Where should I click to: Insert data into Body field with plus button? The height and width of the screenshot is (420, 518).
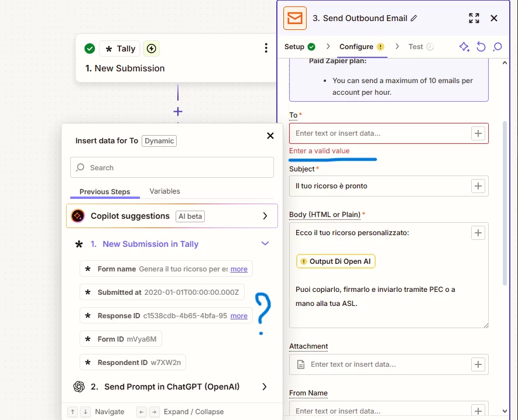click(x=478, y=233)
